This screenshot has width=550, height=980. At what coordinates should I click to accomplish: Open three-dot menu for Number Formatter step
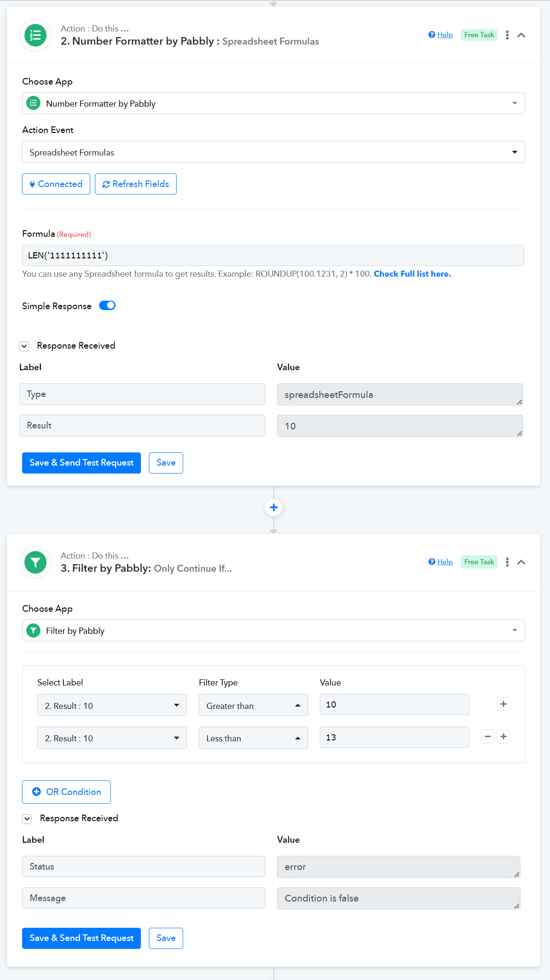coord(507,35)
